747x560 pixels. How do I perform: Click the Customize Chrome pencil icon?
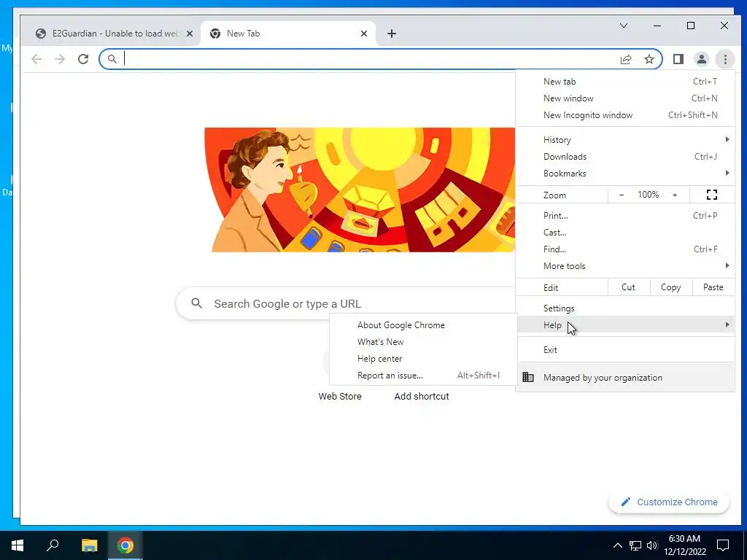[625, 502]
